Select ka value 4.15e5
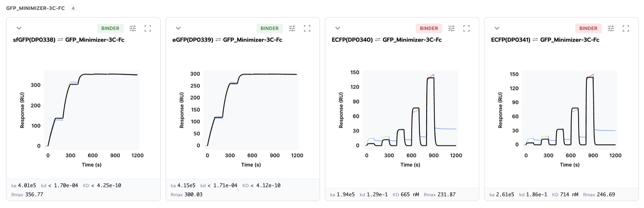This screenshot has height=208, width=644. pyautogui.click(x=186, y=185)
